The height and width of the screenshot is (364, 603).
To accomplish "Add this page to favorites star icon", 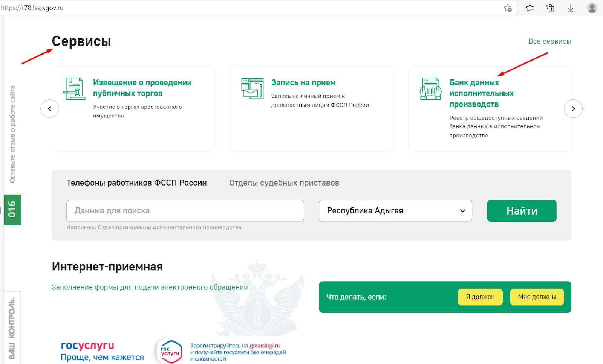I will pyautogui.click(x=508, y=8).
